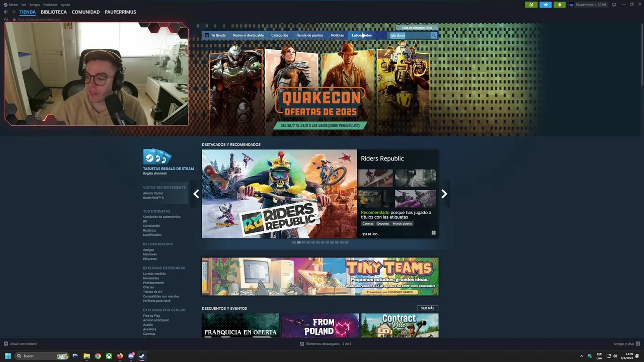Switch to the COMUNIDAD tab
The image size is (644, 362).
click(x=86, y=12)
